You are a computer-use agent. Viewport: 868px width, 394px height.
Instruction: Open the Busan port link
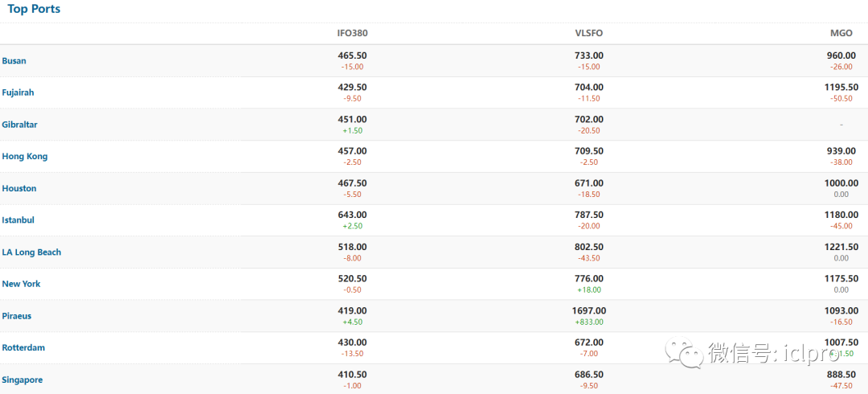pyautogui.click(x=14, y=61)
